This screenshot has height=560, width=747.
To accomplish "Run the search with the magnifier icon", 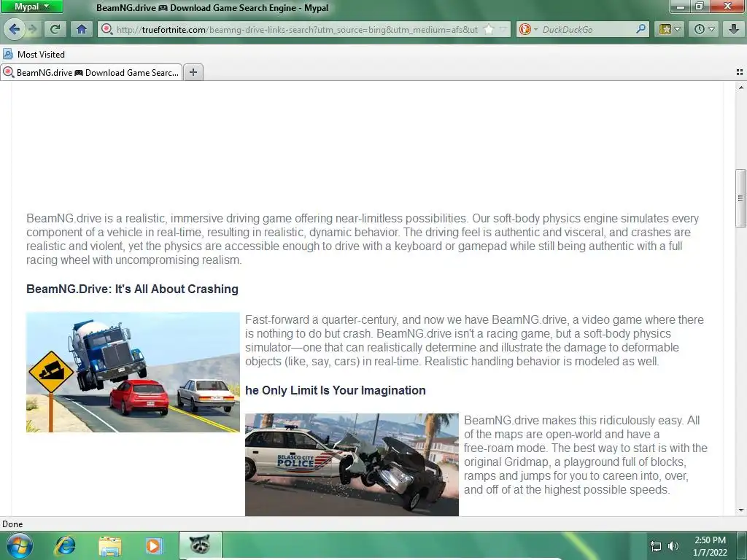I will coord(641,29).
